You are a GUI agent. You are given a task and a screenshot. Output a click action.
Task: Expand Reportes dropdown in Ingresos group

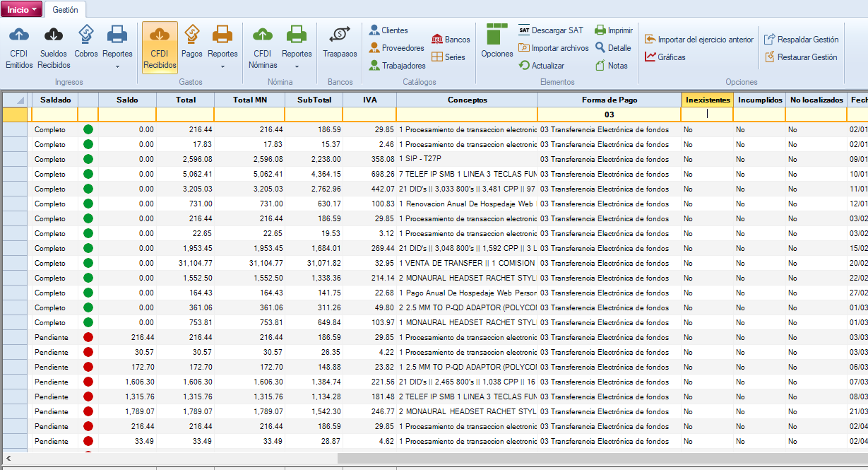tap(117, 66)
